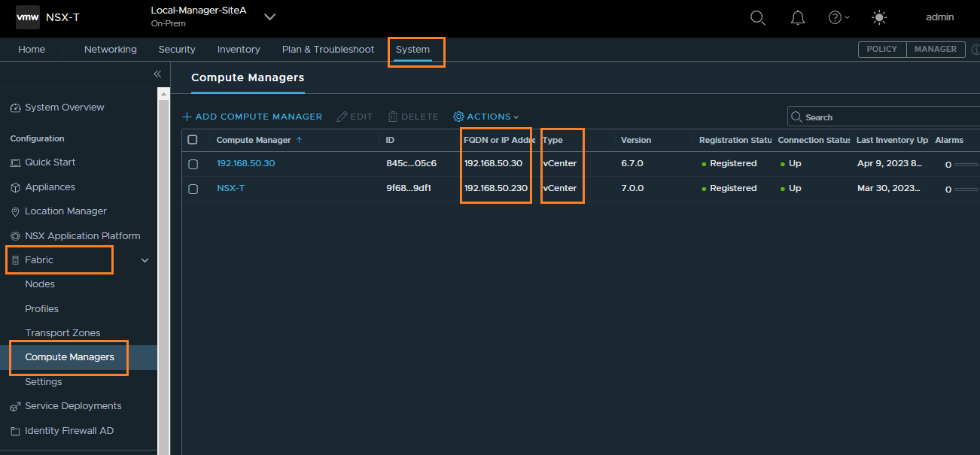The width and height of the screenshot is (980, 455).
Task: Check the 192.168.50.30 row checkbox
Action: 193,164
